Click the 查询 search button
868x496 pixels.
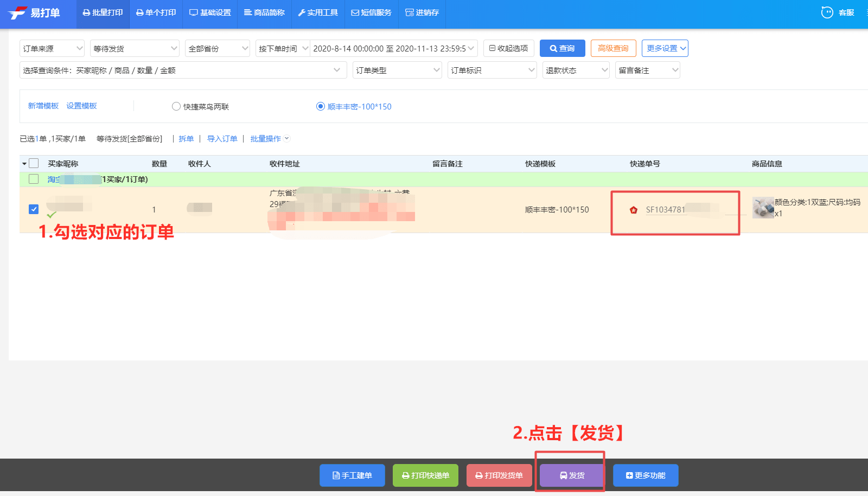coord(562,48)
